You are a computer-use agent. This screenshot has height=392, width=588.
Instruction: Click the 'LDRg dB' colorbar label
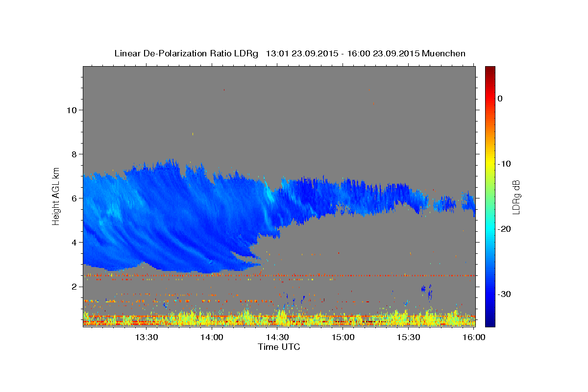[x=515, y=197]
